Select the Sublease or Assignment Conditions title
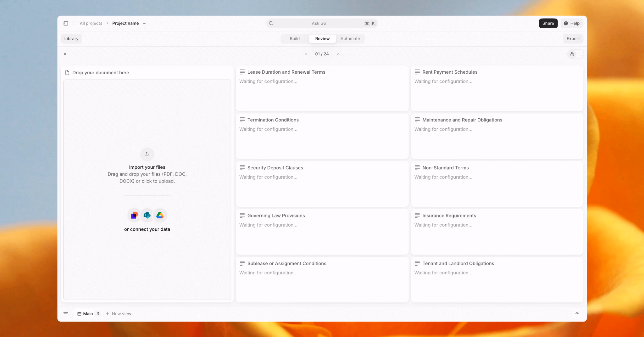644x337 pixels. [x=287, y=263]
